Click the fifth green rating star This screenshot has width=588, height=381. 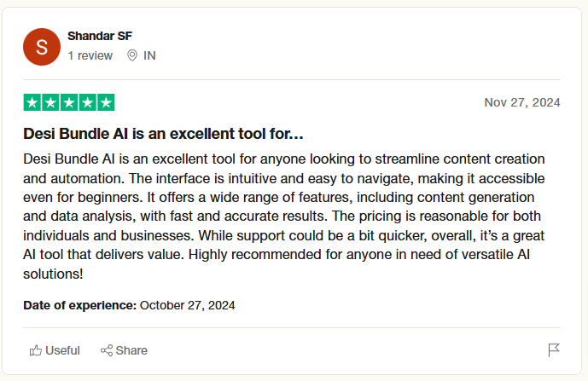point(106,102)
